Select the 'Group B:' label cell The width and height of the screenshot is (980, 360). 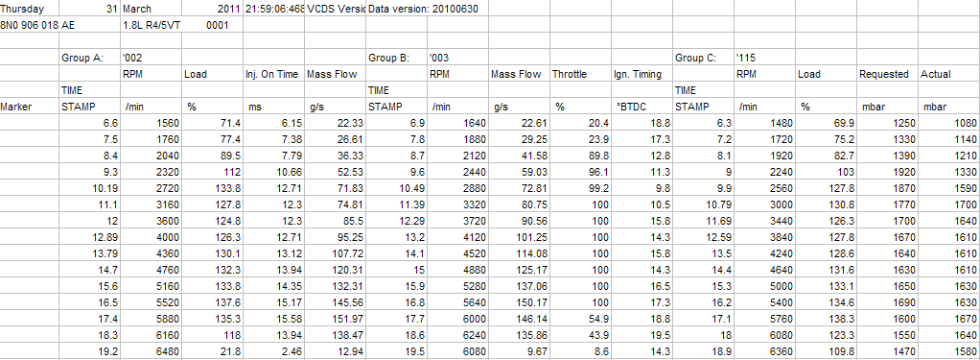click(397, 58)
